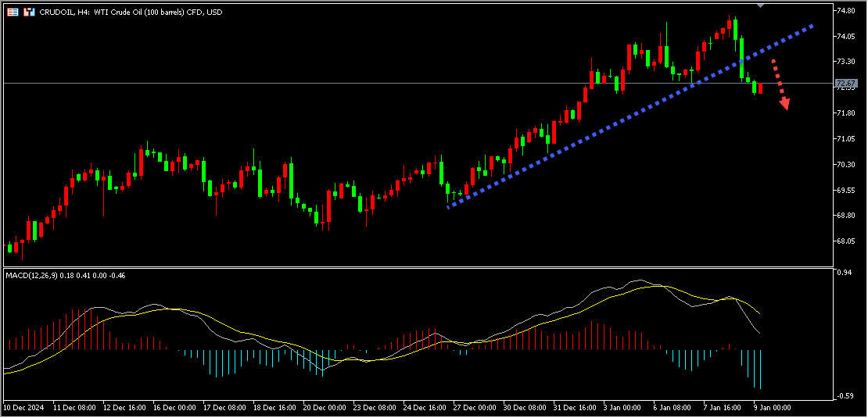Click the 71.80 price scale label
The image size is (868, 418).
845,113
